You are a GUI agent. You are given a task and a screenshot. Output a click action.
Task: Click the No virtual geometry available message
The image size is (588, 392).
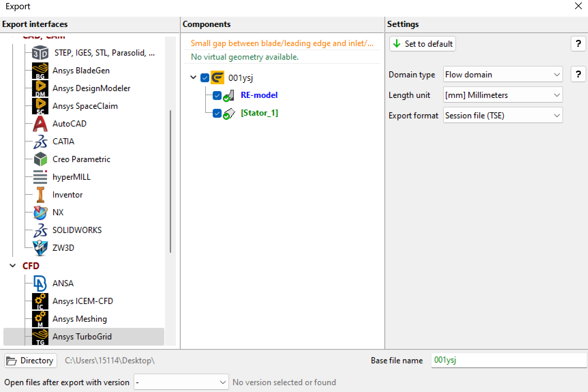(245, 57)
